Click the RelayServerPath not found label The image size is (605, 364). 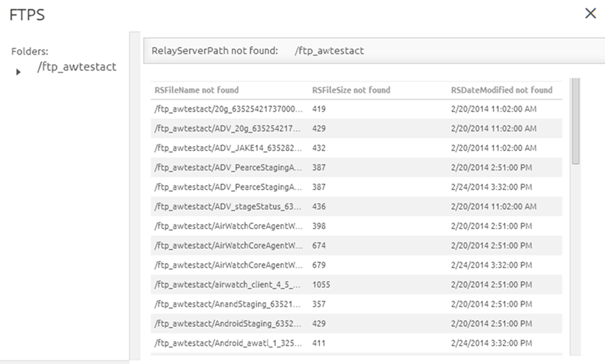click(215, 51)
